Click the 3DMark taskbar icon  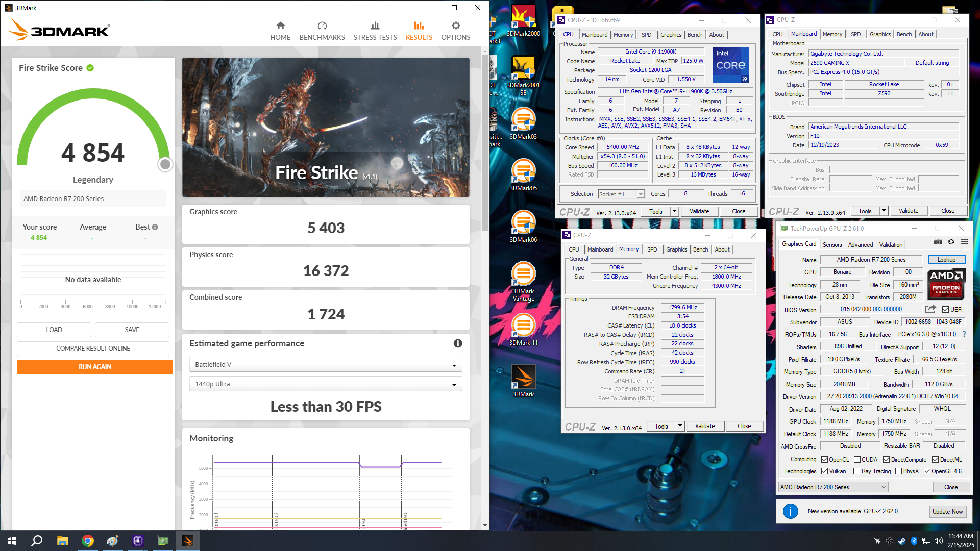click(187, 541)
